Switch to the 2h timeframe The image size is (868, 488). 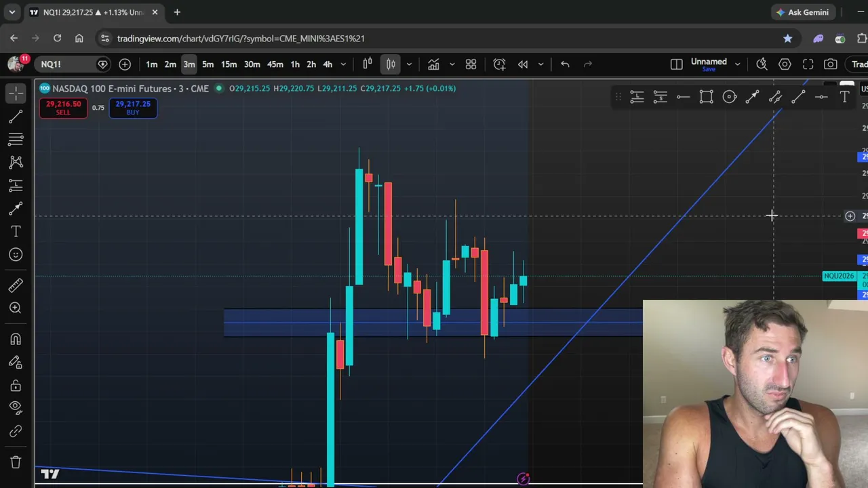(x=311, y=64)
